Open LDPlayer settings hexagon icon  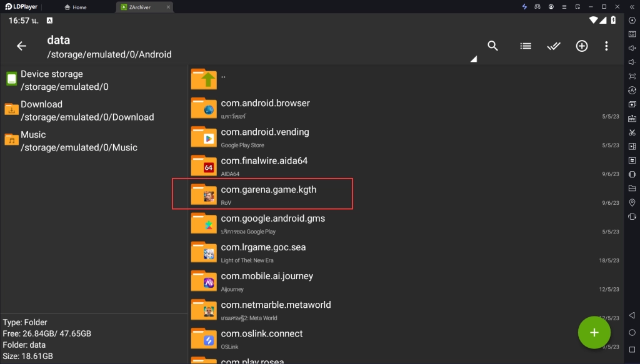pos(632,21)
